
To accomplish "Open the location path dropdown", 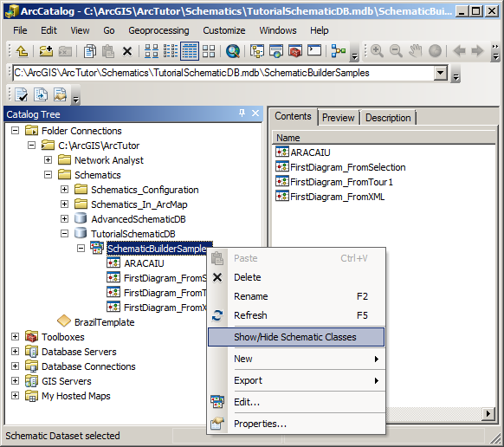I will tap(441, 73).
